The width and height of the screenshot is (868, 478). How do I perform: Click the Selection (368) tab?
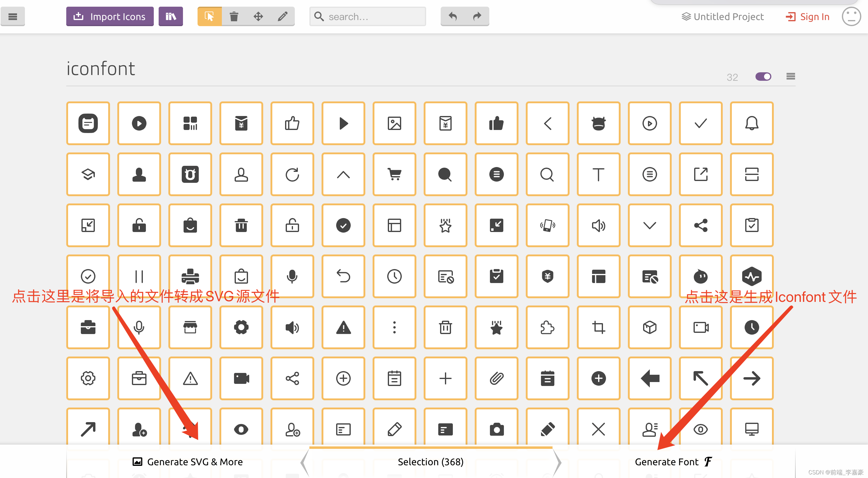click(430, 462)
